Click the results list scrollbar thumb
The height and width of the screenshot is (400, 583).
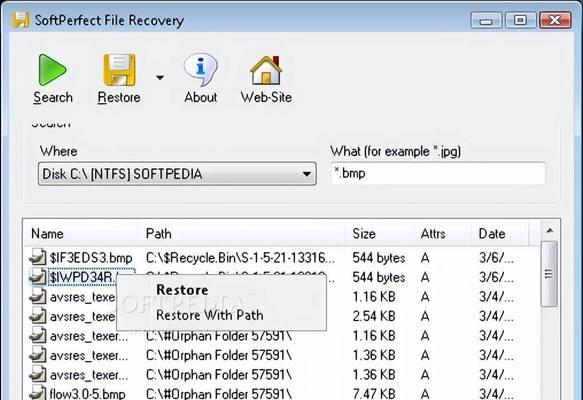point(549,274)
